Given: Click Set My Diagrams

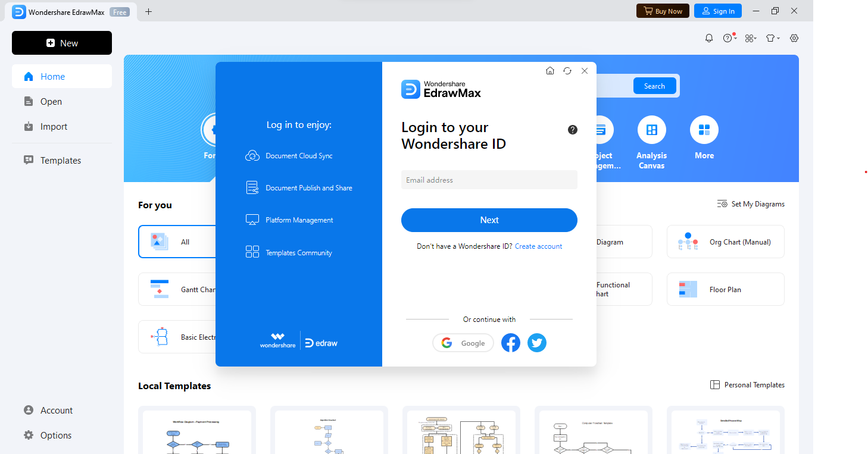Looking at the screenshot, I should click(751, 204).
